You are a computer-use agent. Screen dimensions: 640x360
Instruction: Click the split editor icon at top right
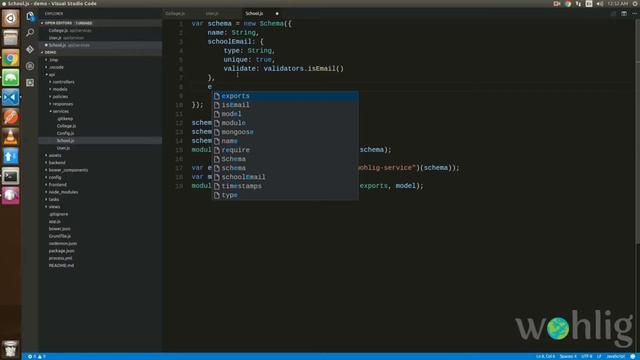(x=624, y=13)
